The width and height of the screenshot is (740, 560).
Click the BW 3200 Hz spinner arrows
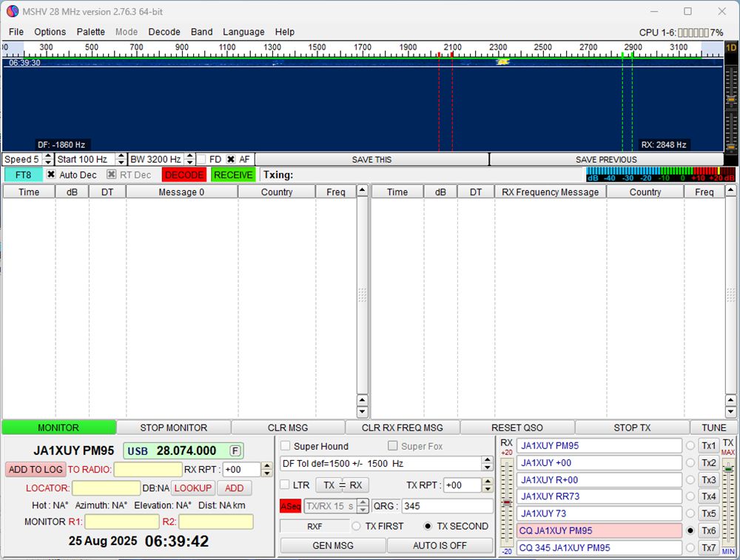point(189,159)
